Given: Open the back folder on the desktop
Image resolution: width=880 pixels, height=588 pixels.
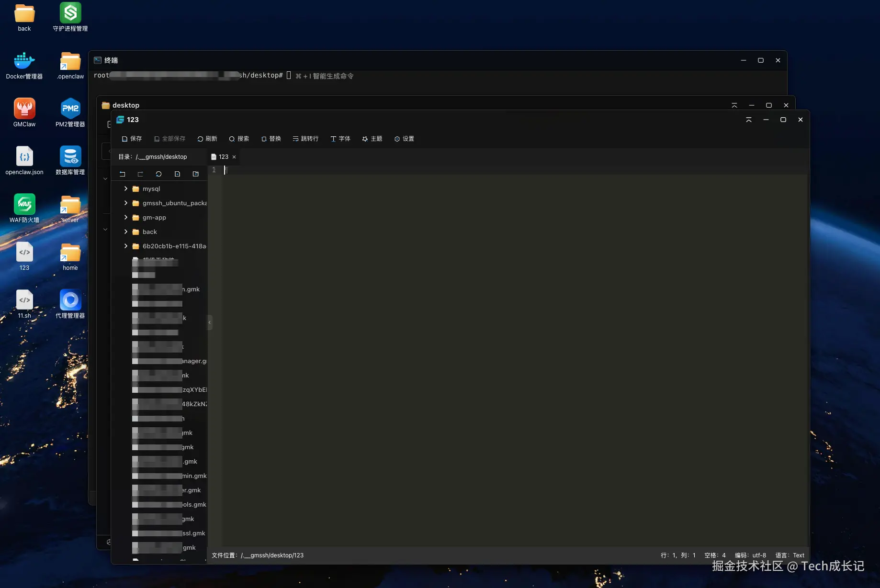Looking at the screenshot, I should point(24,17).
